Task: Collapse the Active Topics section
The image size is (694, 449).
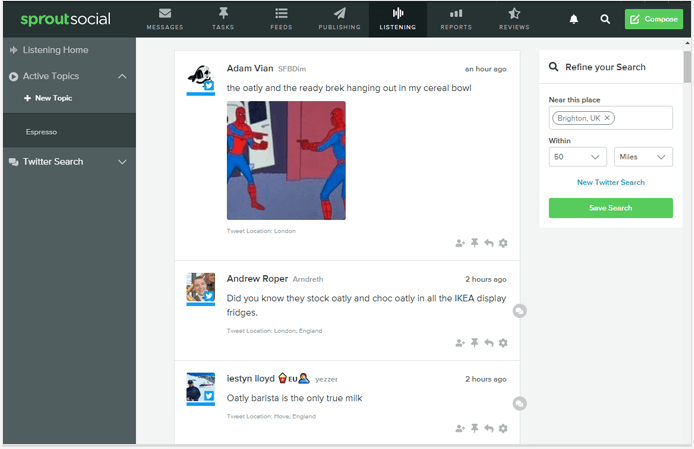Action: pyautogui.click(x=122, y=76)
